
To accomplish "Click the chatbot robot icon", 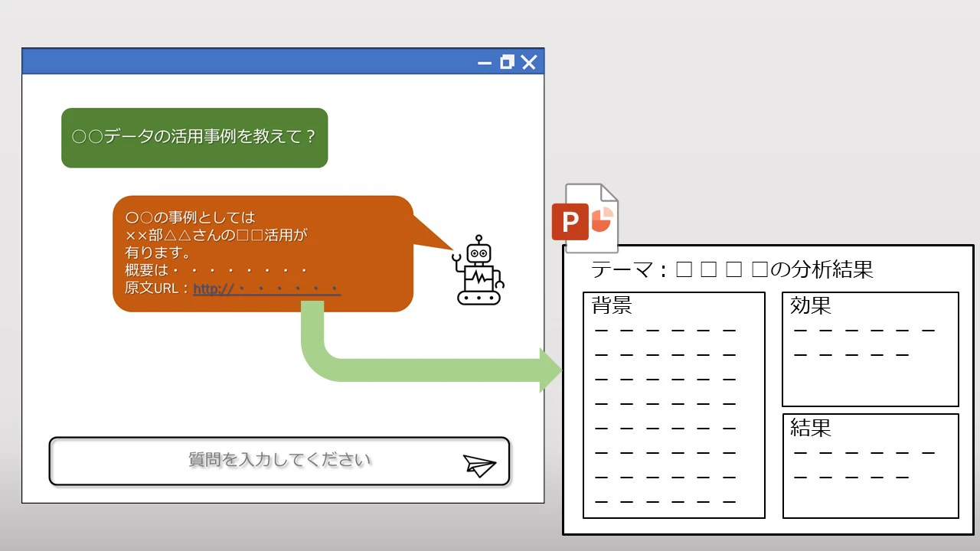I will pos(479,270).
